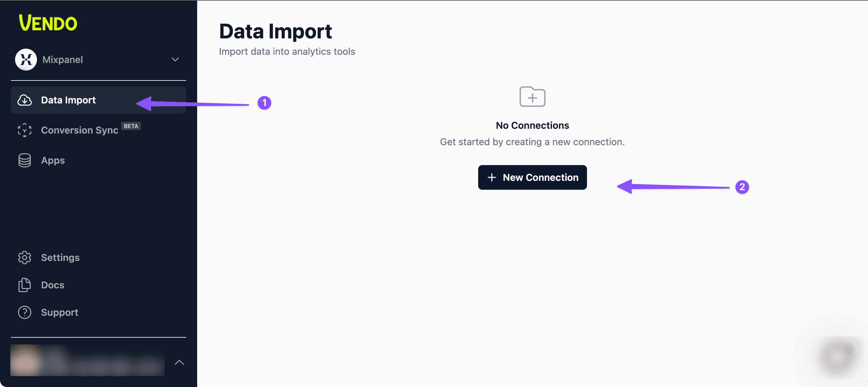
Task: Click the Vendo logo
Action: pos(48,23)
